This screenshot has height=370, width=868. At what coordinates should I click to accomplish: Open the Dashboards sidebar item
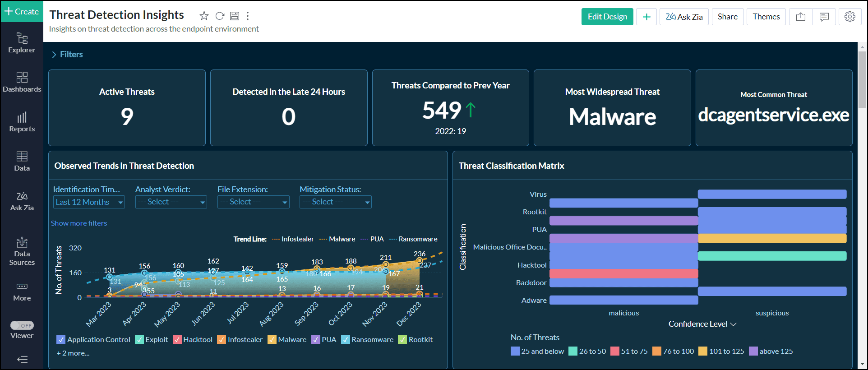[x=22, y=82]
